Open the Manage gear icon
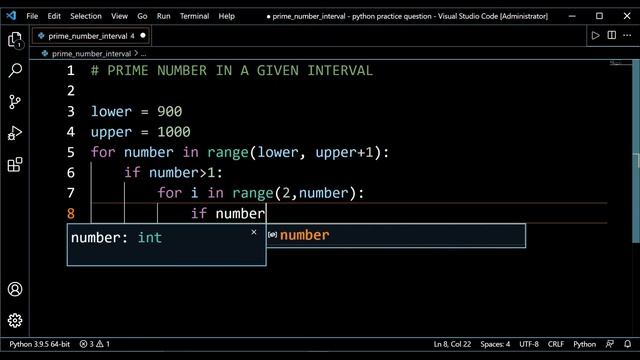Viewport: 640px width, 360px height. pos(15,320)
